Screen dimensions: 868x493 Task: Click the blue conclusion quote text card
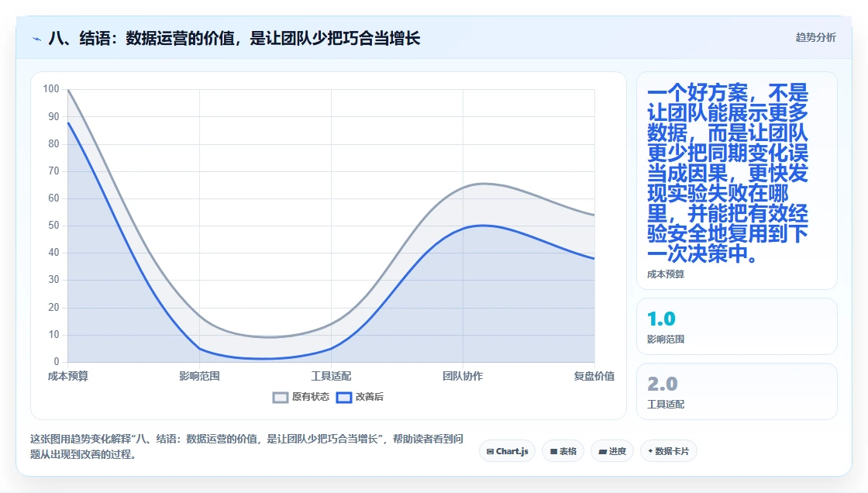coord(737,181)
